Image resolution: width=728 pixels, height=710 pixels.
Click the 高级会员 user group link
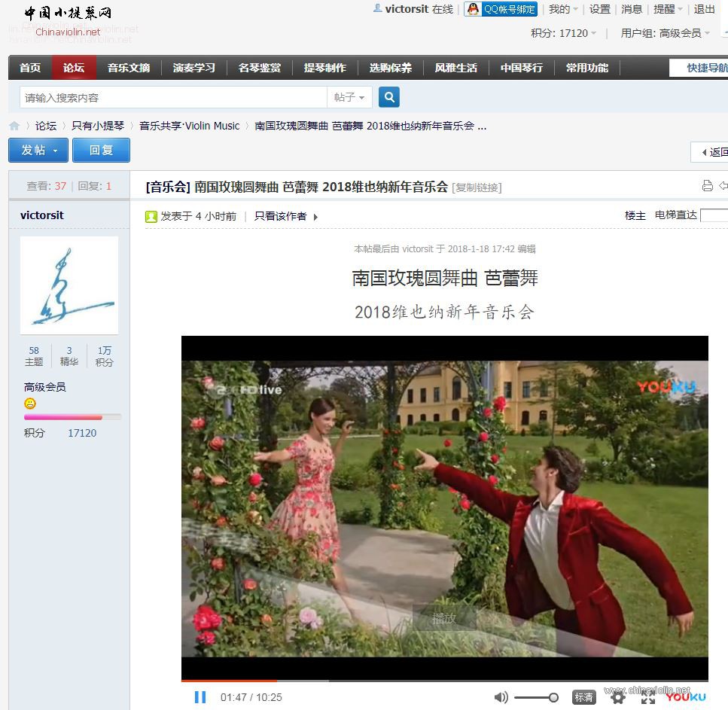click(44, 387)
